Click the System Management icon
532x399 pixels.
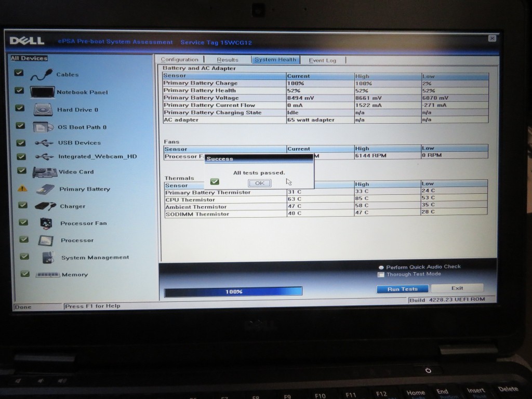(x=47, y=257)
